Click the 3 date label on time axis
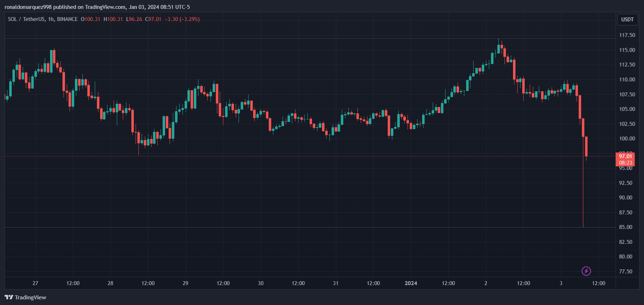644x305 pixels. tap(561, 283)
